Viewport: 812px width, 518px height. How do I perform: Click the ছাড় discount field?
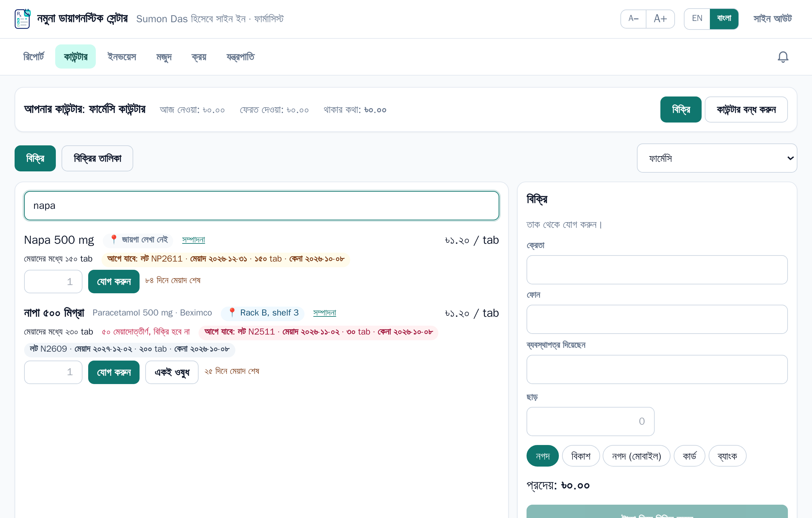(591, 422)
